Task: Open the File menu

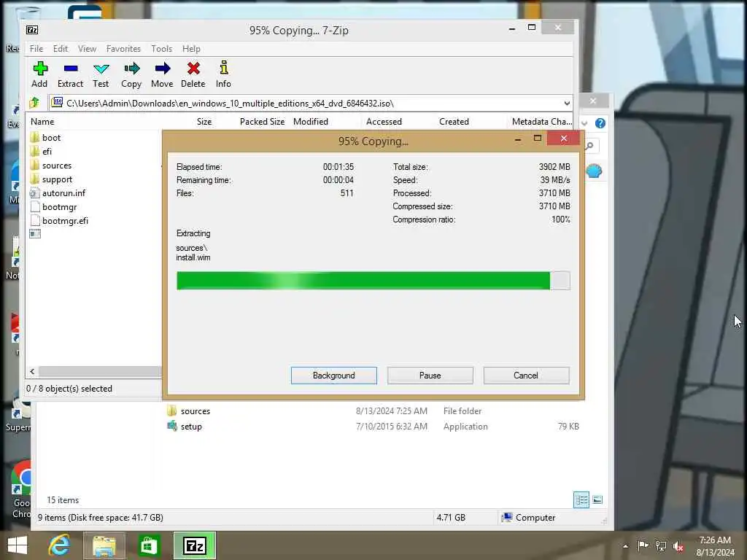Action: (36, 49)
